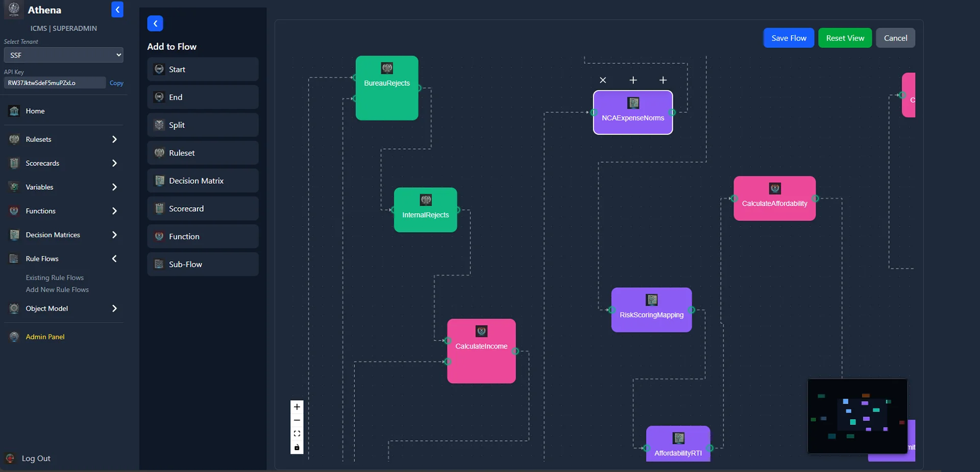This screenshot has height=472, width=980.
Task: Open Existing Rule Flows submenu item
Action: [55, 278]
